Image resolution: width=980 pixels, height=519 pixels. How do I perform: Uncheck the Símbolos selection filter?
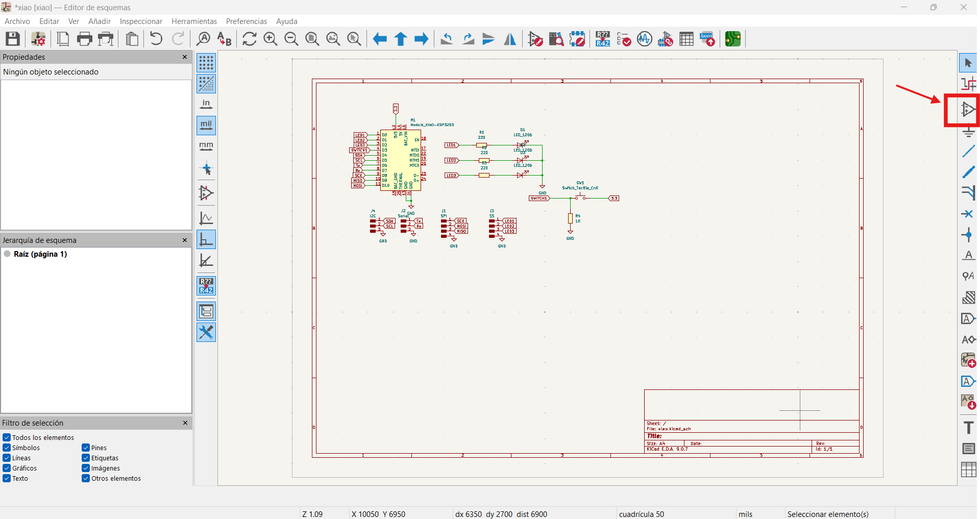click(x=7, y=448)
